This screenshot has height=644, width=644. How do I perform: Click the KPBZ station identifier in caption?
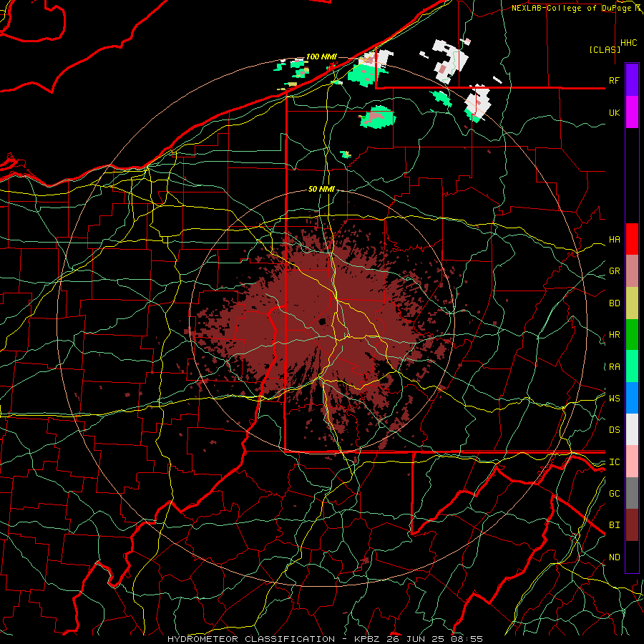click(x=367, y=639)
